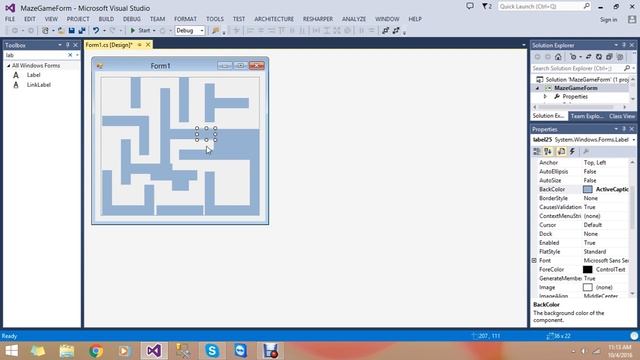640x360 pixels.
Task: Click the Save file toolbar icon
Action: click(x=71, y=31)
